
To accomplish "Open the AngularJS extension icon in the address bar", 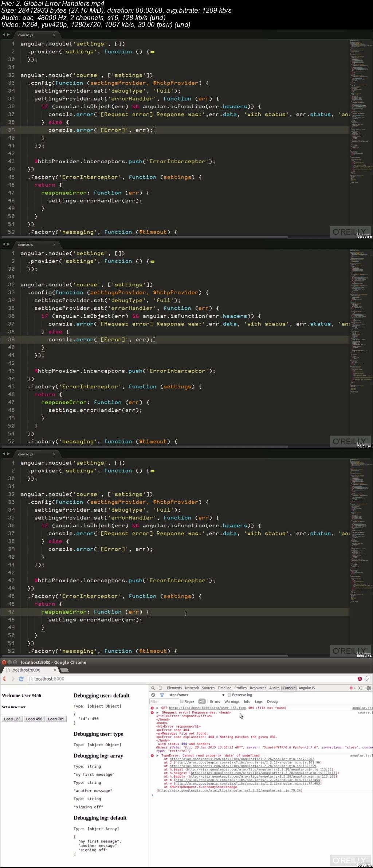I will coord(360,679).
